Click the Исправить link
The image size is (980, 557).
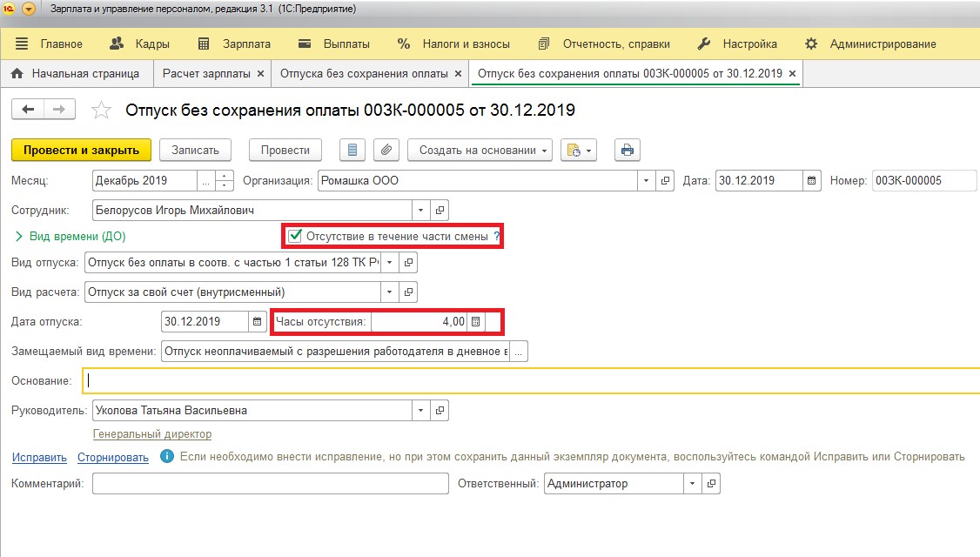point(39,457)
